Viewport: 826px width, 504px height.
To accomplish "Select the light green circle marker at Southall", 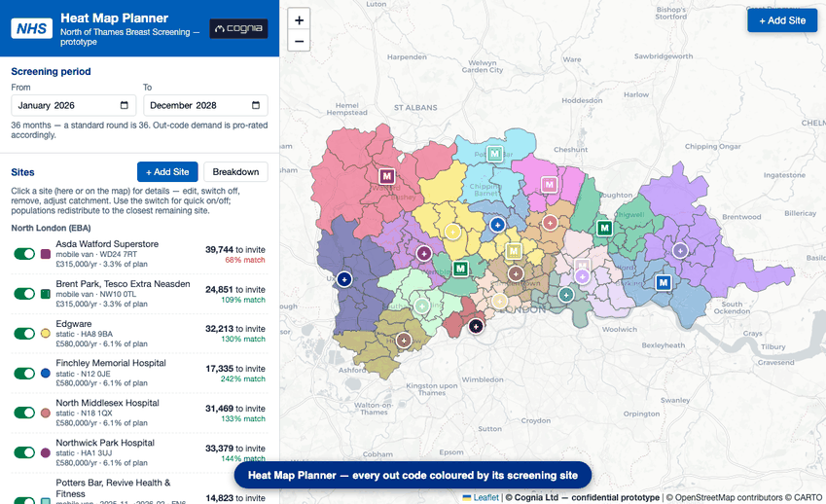I will (421, 306).
